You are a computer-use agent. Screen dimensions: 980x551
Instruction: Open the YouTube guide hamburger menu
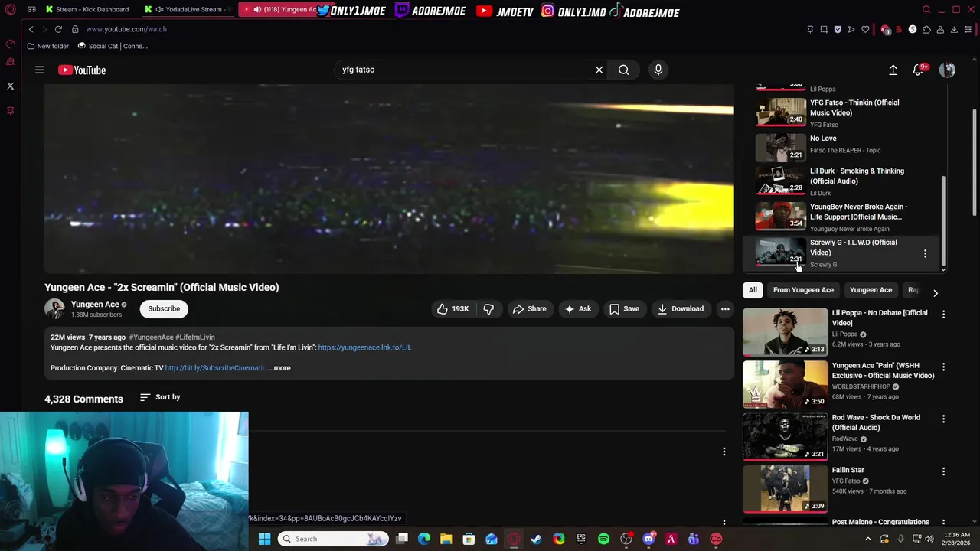click(40, 70)
